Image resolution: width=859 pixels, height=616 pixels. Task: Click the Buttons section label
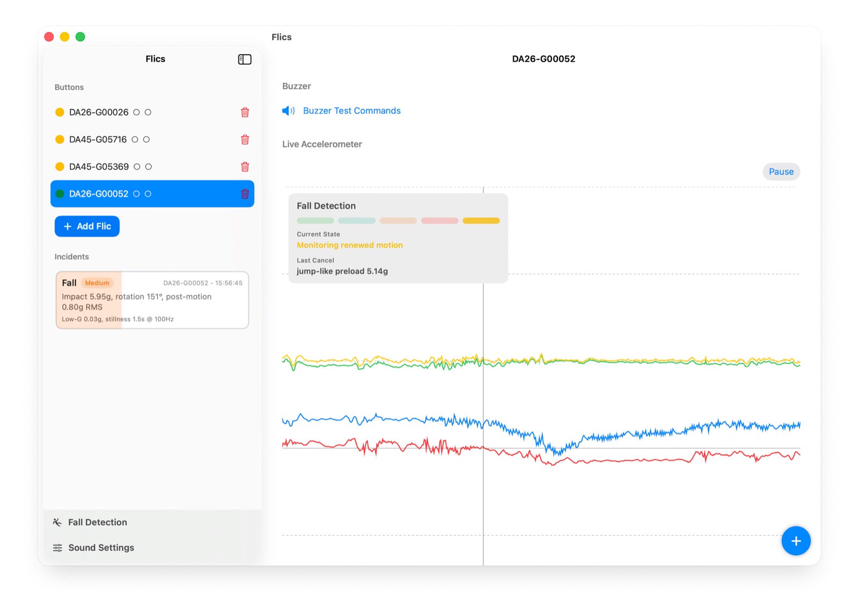[x=69, y=87]
